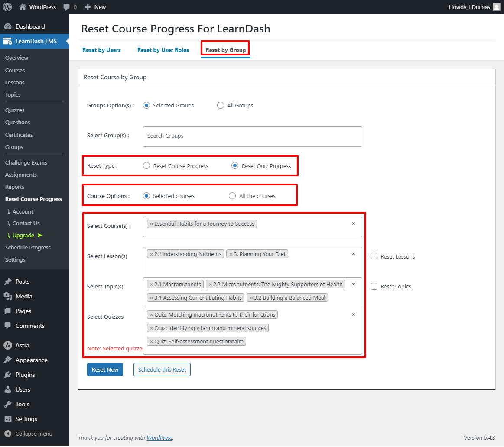Choose the All the courses radio option
Screen dimensions: 504x447
click(232, 196)
